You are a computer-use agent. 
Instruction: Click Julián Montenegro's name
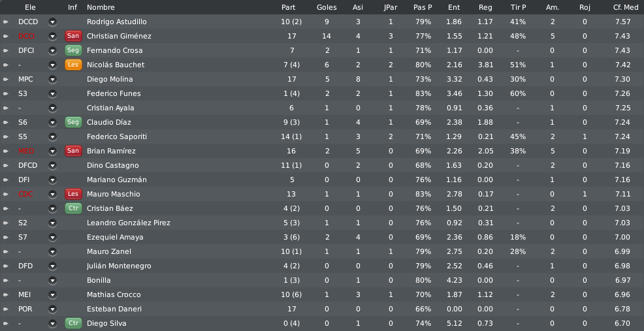tap(119, 266)
